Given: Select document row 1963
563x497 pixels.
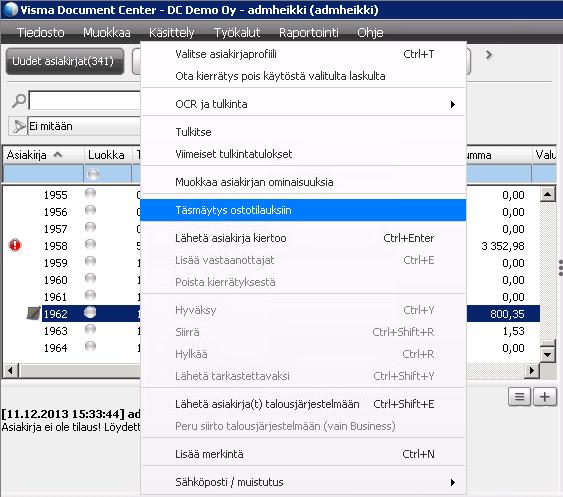Looking at the screenshot, I should tap(55, 331).
